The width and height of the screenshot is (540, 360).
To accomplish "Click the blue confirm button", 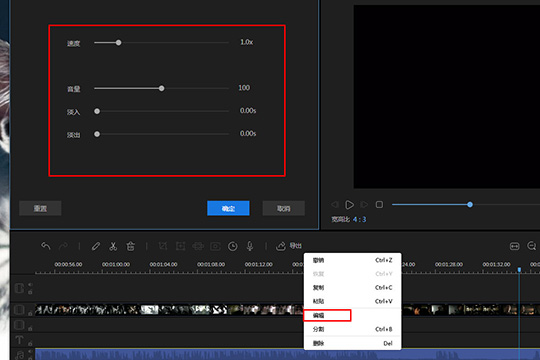I will tap(228, 208).
